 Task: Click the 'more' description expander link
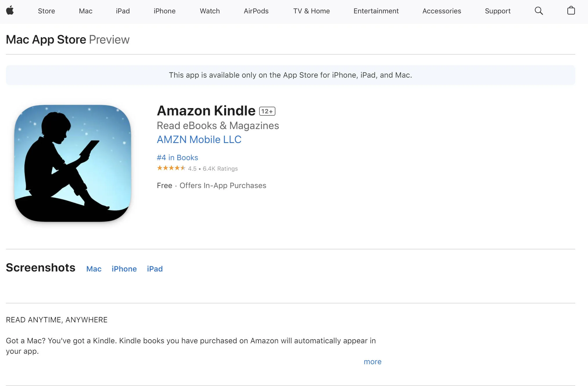coord(373,361)
